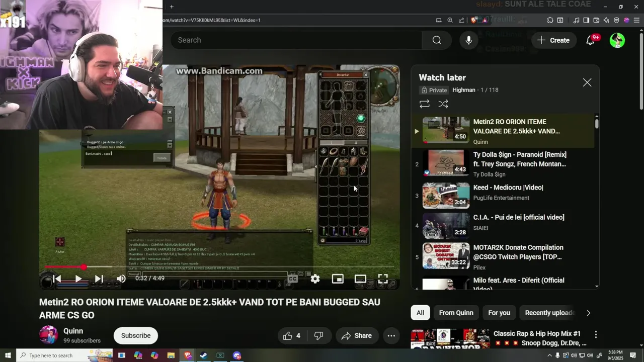
Task: Play C.I.A. - Pui de lei video
Action: point(503,225)
